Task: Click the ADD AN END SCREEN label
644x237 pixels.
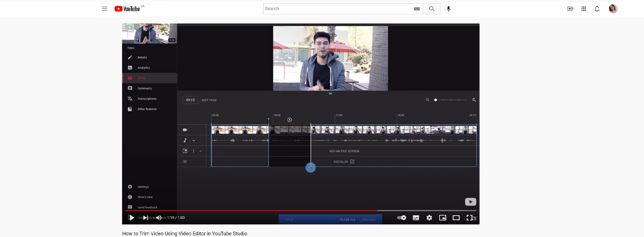Action: point(344,151)
